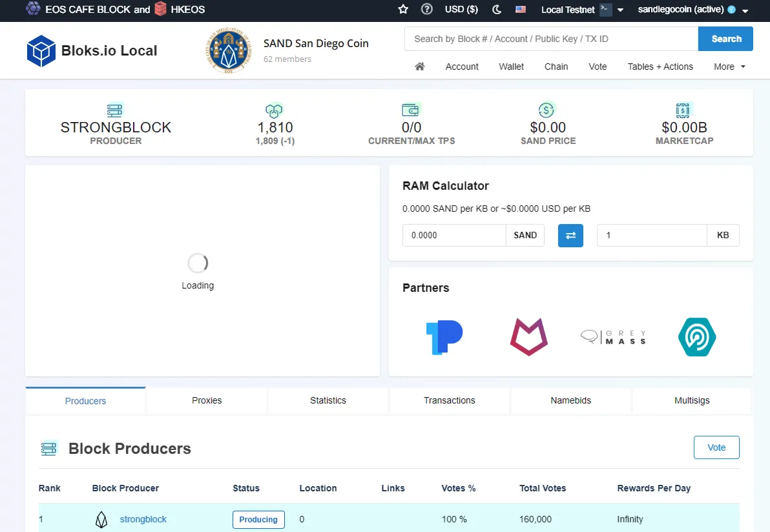The width and height of the screenshot is (770, 532).
Task: Click the wallet icon above 0/0 TPS
Action: point(411,110)
